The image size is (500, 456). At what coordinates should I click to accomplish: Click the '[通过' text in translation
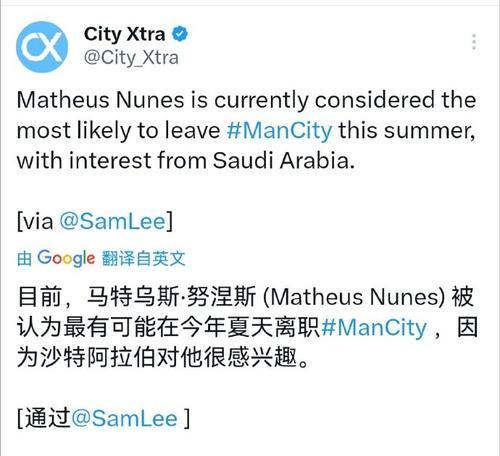[x=44, y=418]
